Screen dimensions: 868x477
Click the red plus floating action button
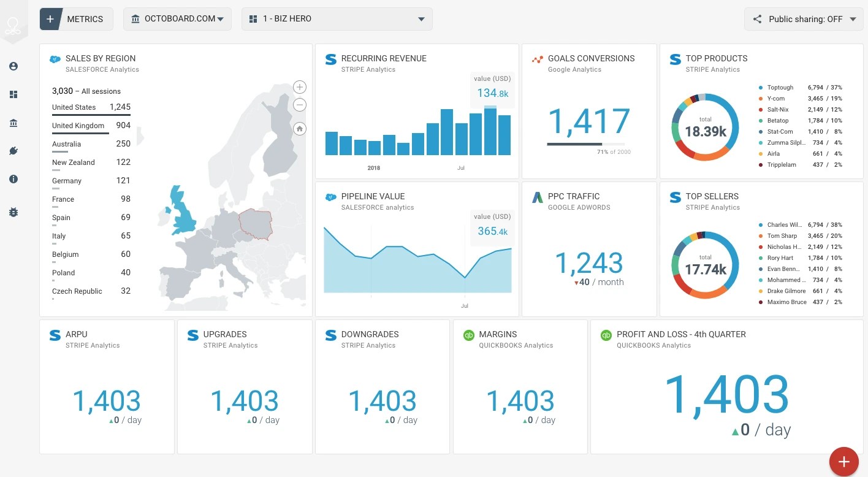coord(843,461)
